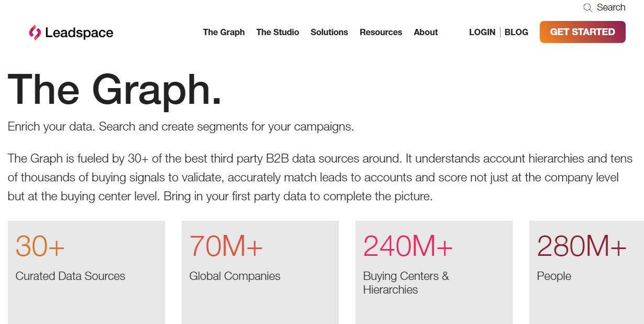Click the Leadspace logo icon
This screenshot has height=324, width=644.
coord(35,33)
